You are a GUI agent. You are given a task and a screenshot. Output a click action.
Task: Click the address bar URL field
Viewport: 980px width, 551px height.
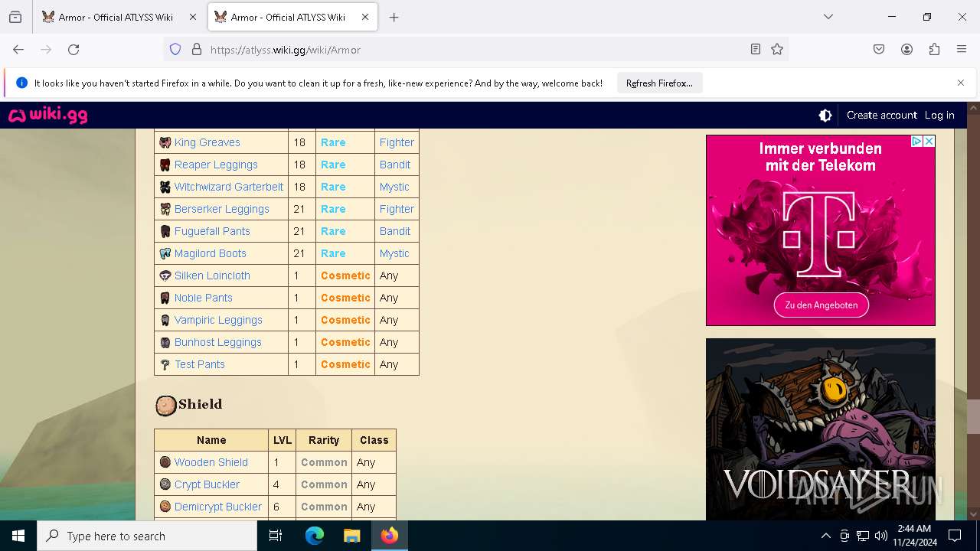click(475, 50)
